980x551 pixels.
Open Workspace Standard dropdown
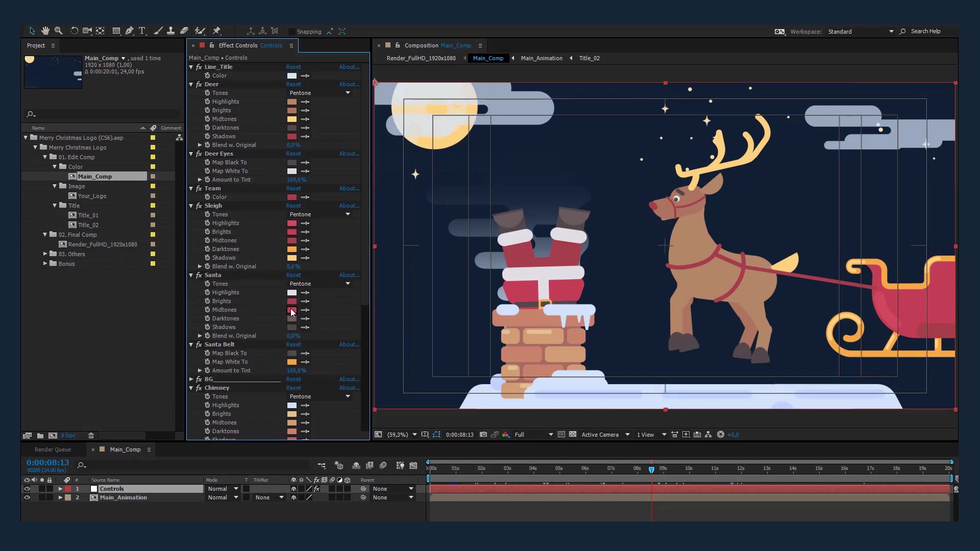pyautogui.click(x=861, y=32)
